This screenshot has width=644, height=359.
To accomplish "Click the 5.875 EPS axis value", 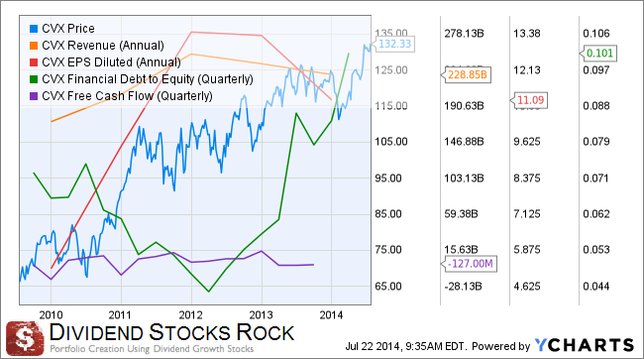I will (x=527, y=250).
